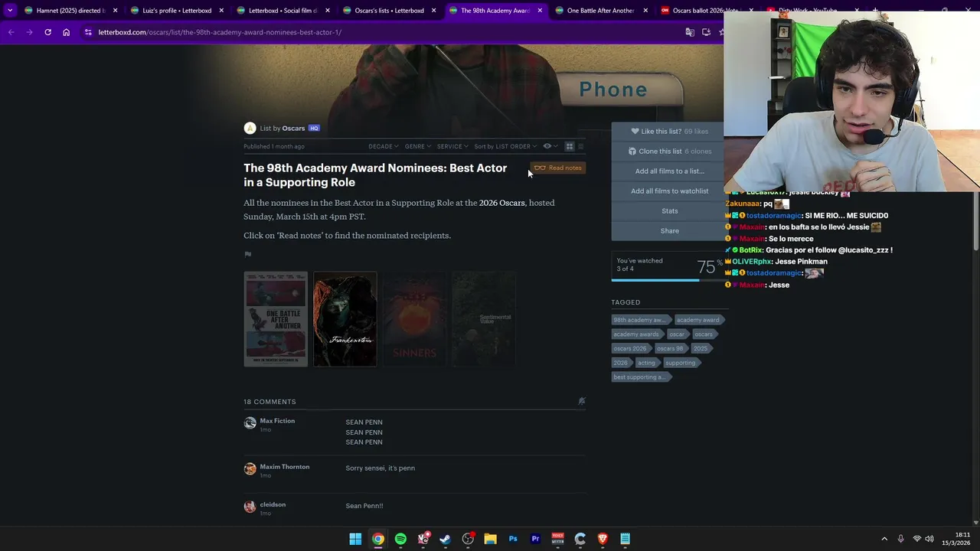Select the 'acting' tag

647,364
